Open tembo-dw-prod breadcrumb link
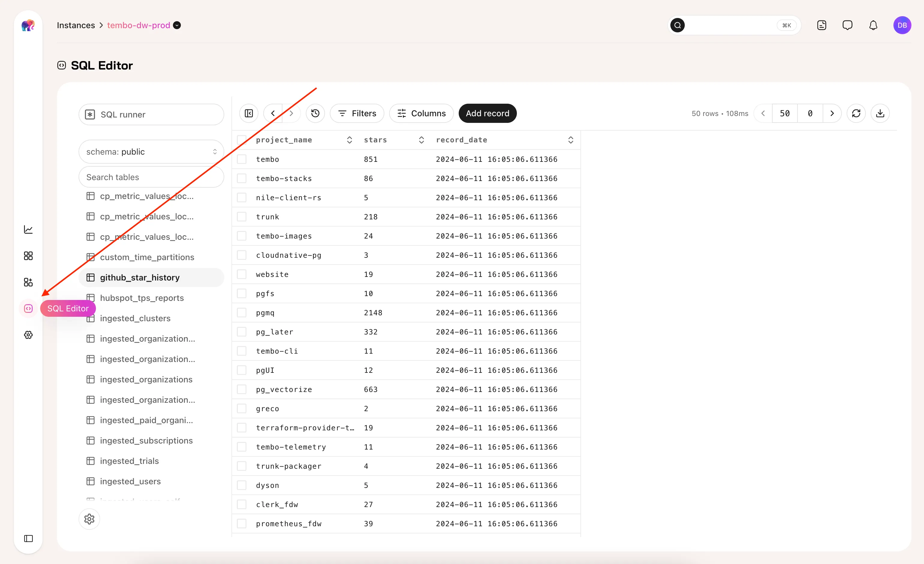Viewport: 924px width, 564px height. (x=139, y=25)
